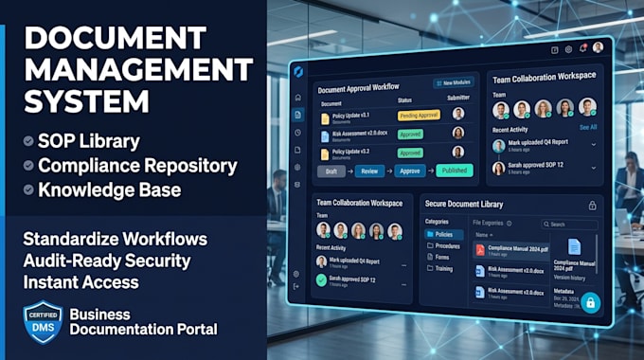
Task: Click the info icon beside File Exports
Action: 510,224
